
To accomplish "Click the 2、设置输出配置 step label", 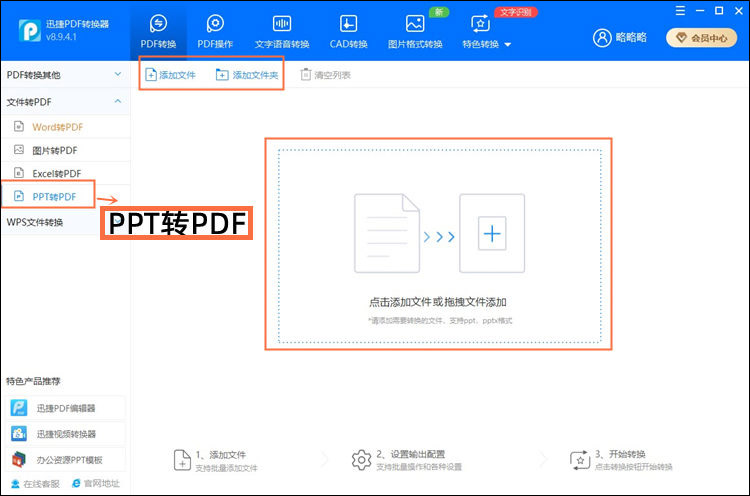I will tap(410, 454).
